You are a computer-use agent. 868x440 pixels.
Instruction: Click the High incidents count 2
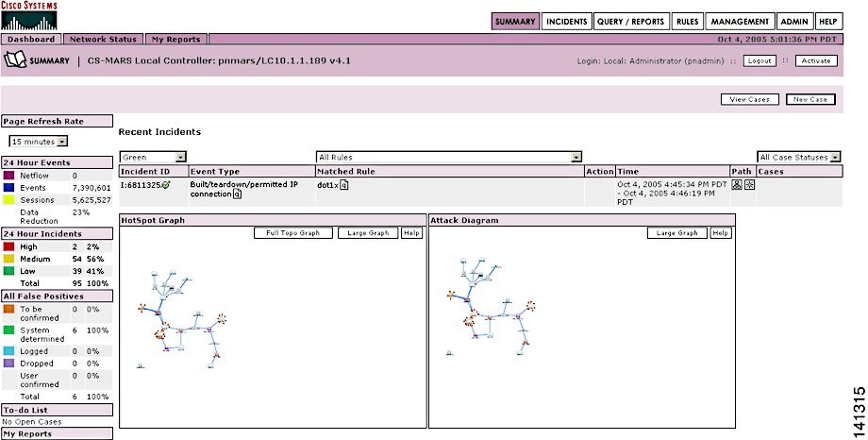click(75, 246)
